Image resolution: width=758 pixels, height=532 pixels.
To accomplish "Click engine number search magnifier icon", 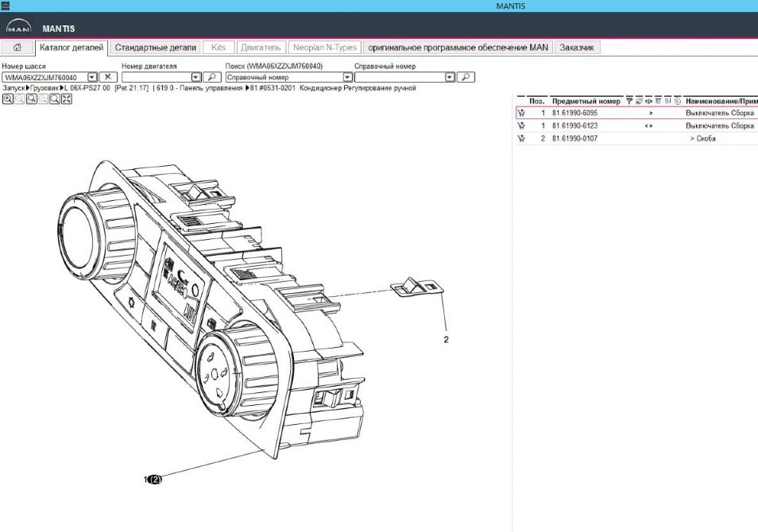I will coord(211,77).
